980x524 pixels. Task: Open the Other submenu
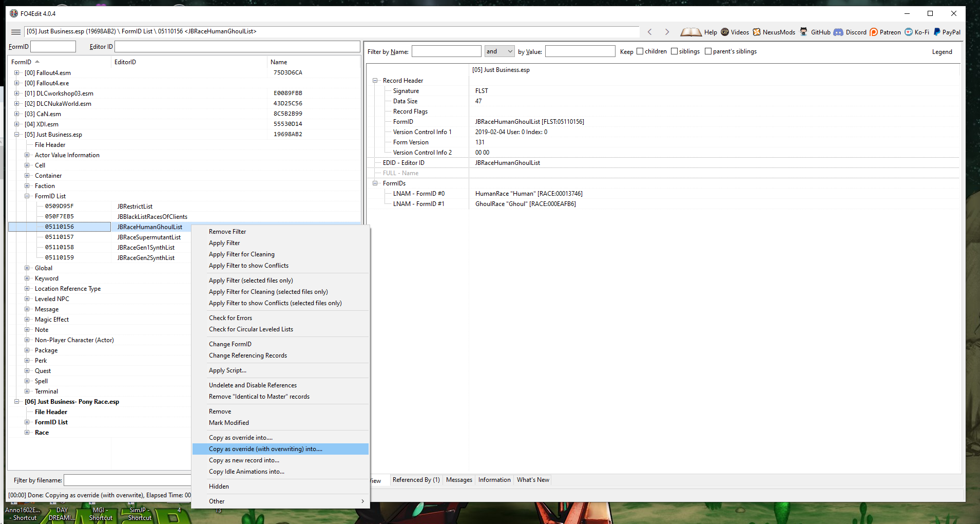click(280, 501)
